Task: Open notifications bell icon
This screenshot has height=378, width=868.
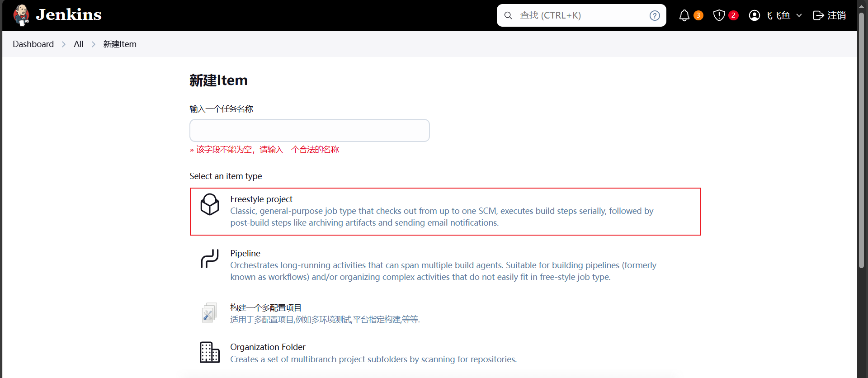Action: pyautogui.click(x=684, y=15)
